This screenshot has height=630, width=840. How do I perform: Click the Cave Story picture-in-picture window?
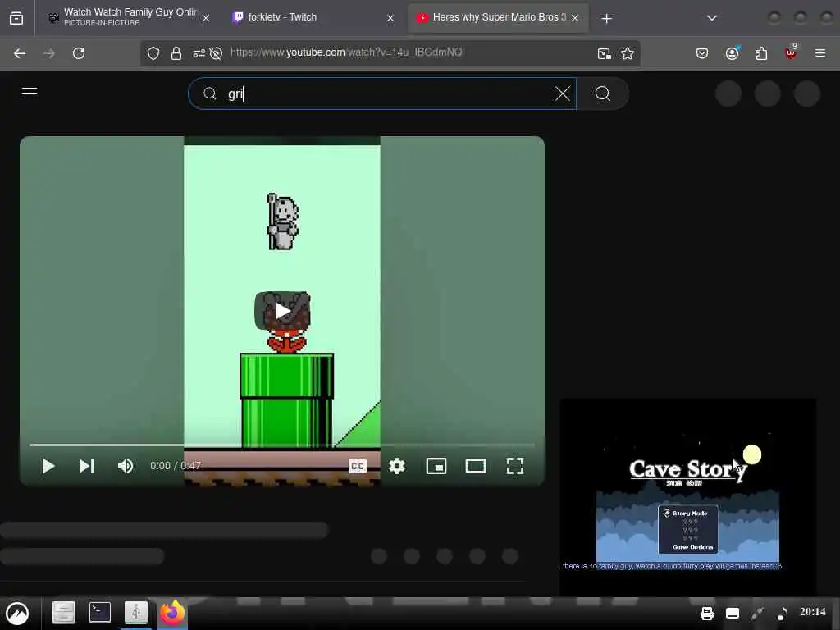click(x=688, y=497)
